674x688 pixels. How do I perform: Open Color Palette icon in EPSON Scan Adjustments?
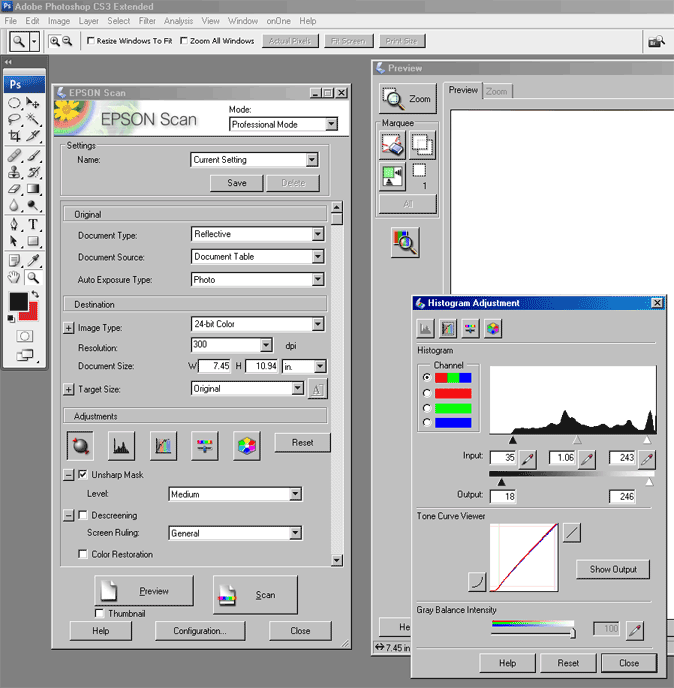tap(247, 446)
